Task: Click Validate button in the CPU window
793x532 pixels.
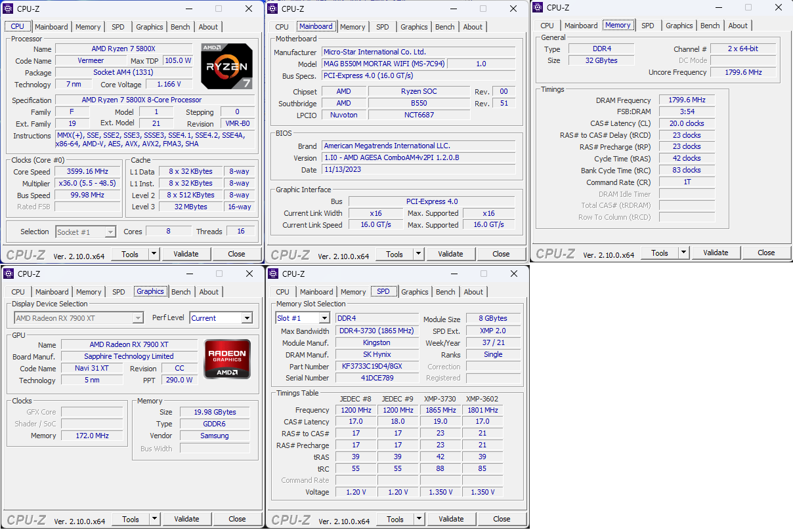Action: pos(186,254)
